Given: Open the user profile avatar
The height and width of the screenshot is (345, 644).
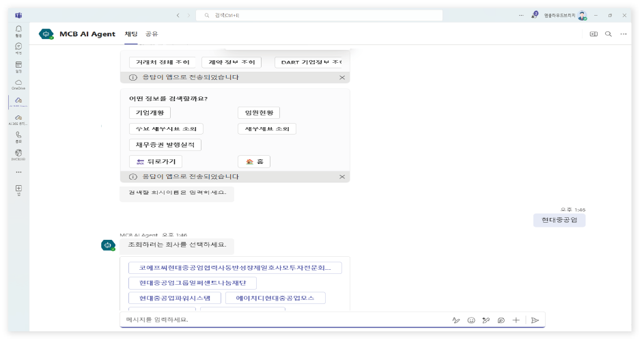Looking at the screenshot, I should point(582,16).
